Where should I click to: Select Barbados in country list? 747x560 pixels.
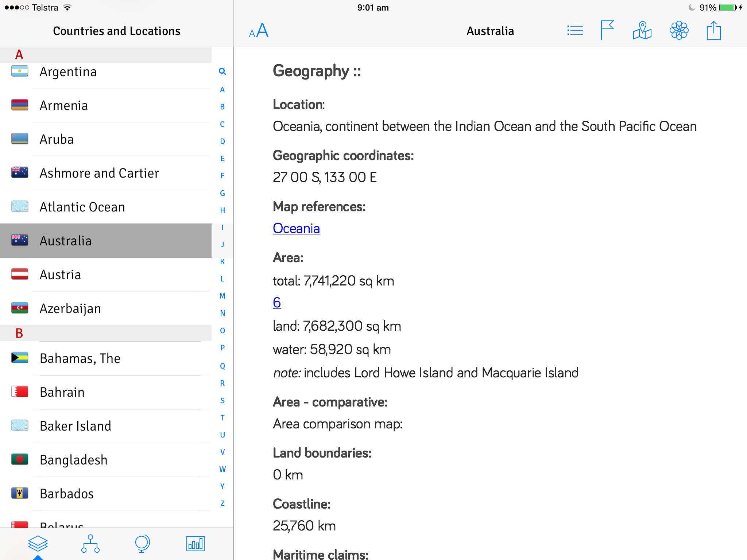click(x=106, y=494)
